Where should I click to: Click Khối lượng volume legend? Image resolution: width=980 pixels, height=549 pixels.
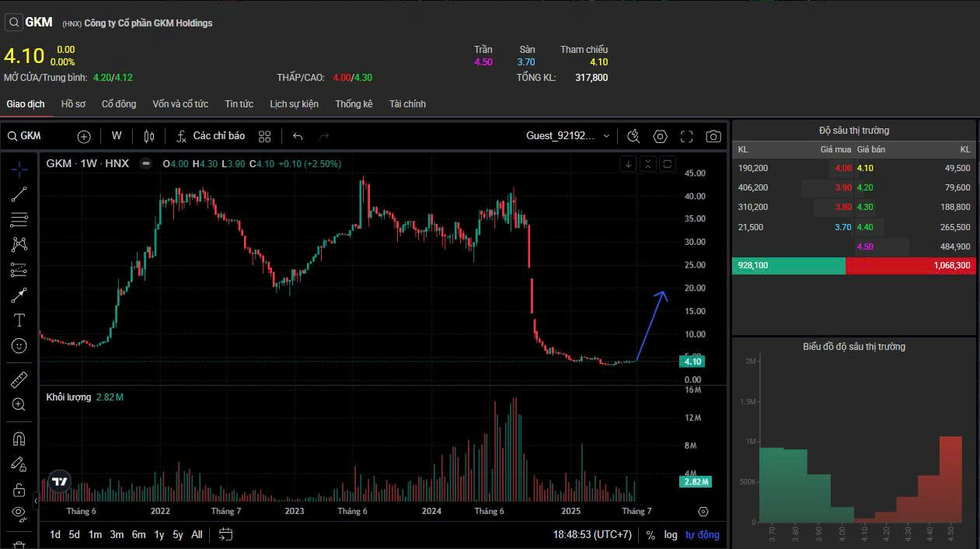click(x=68, y=397)
